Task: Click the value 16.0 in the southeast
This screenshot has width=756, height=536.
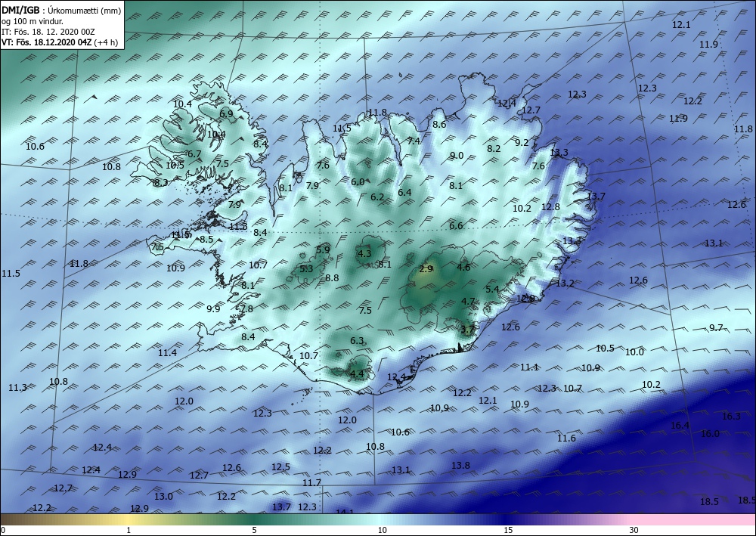Action: point(710,433)
